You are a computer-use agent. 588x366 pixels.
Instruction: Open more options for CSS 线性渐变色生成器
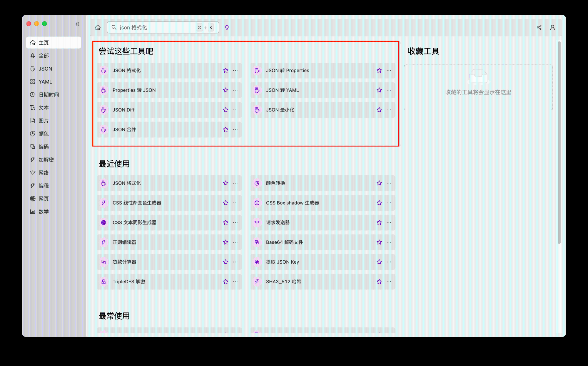pyautogui.click(x=235, y=203)
